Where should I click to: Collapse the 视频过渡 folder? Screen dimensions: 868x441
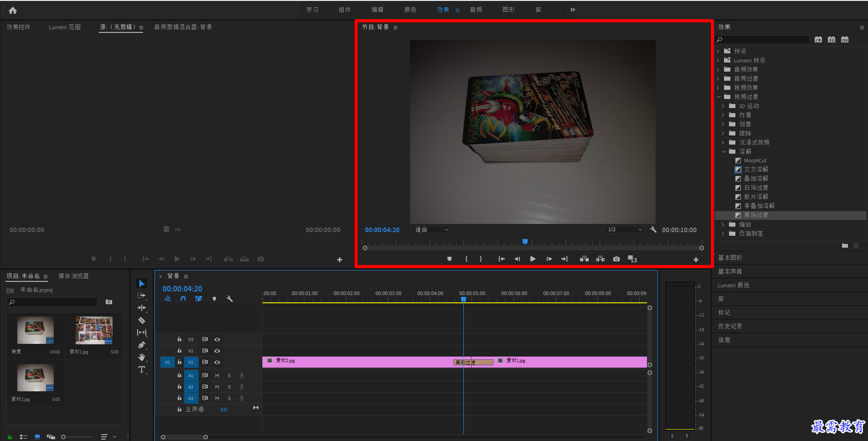[719, 97]
